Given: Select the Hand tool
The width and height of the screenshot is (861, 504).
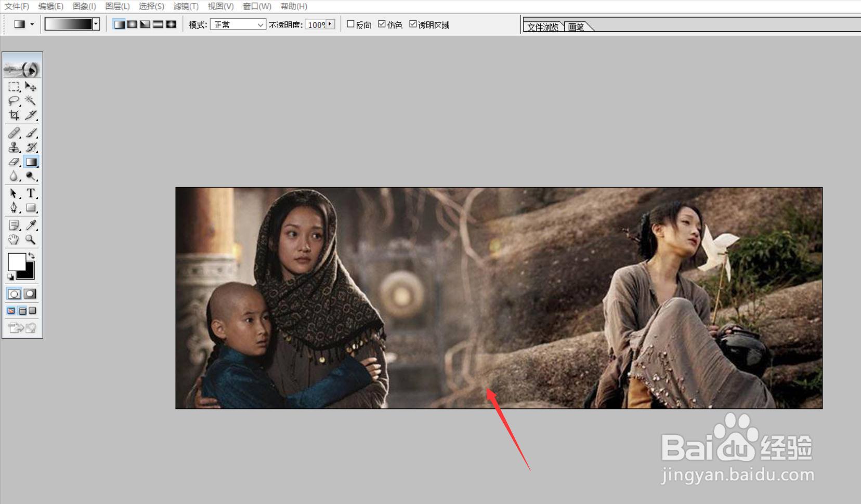Looking at the screenshot, I should coord(14,240).
